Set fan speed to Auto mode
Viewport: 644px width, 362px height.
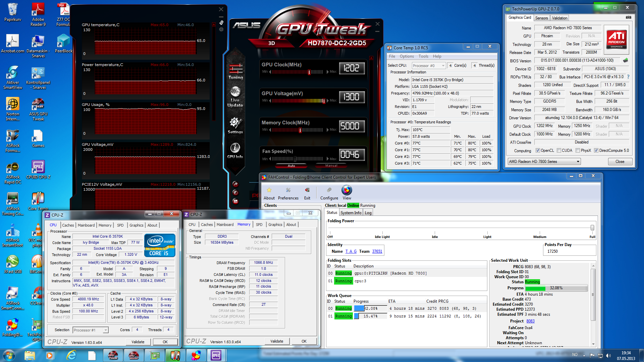click(x=291, y=166)
